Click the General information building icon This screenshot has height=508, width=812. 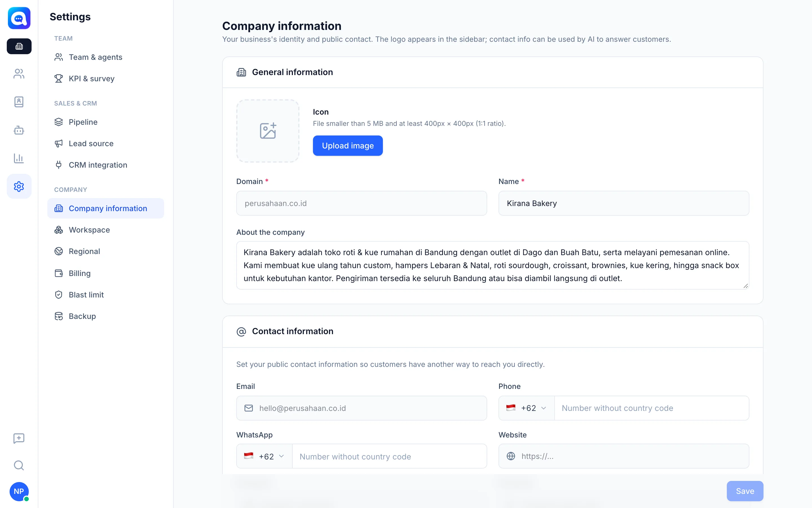tap(241, 72)
